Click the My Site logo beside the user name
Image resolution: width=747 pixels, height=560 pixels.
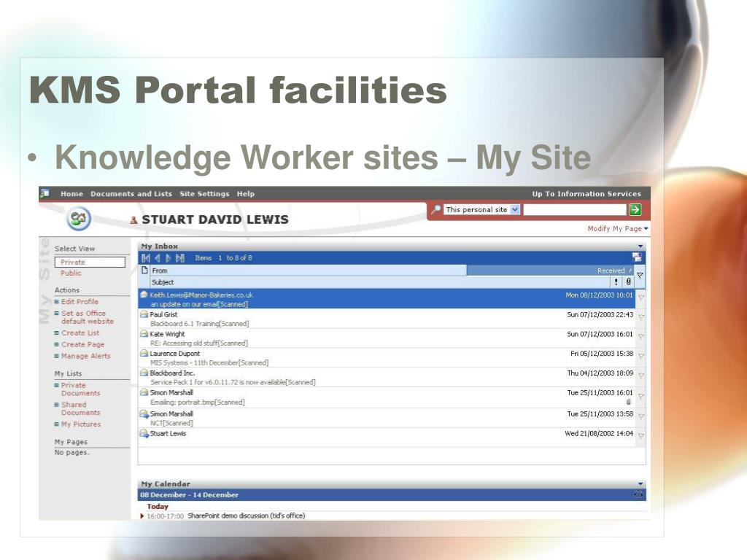(x=79, y=219)
